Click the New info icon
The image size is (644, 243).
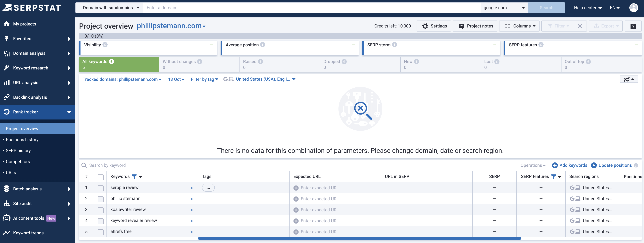pyautogui.click(x=417, y=61)
